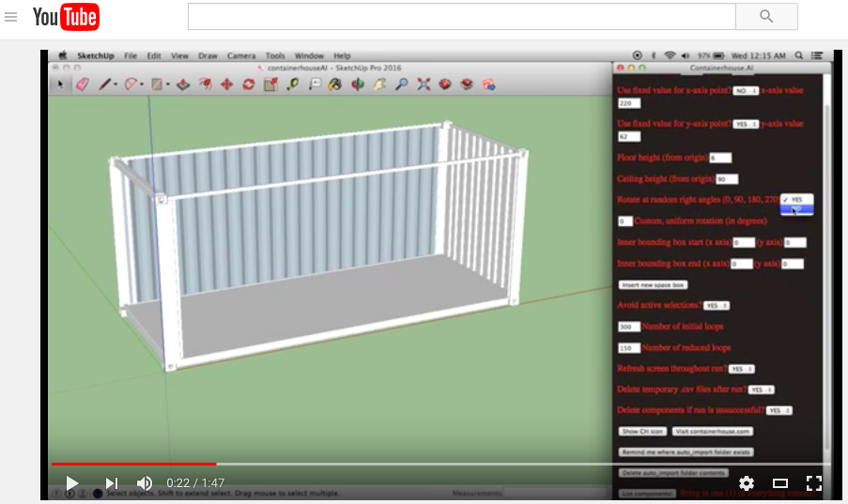Go to the YouTube logo home

click(x=66, y=17)
